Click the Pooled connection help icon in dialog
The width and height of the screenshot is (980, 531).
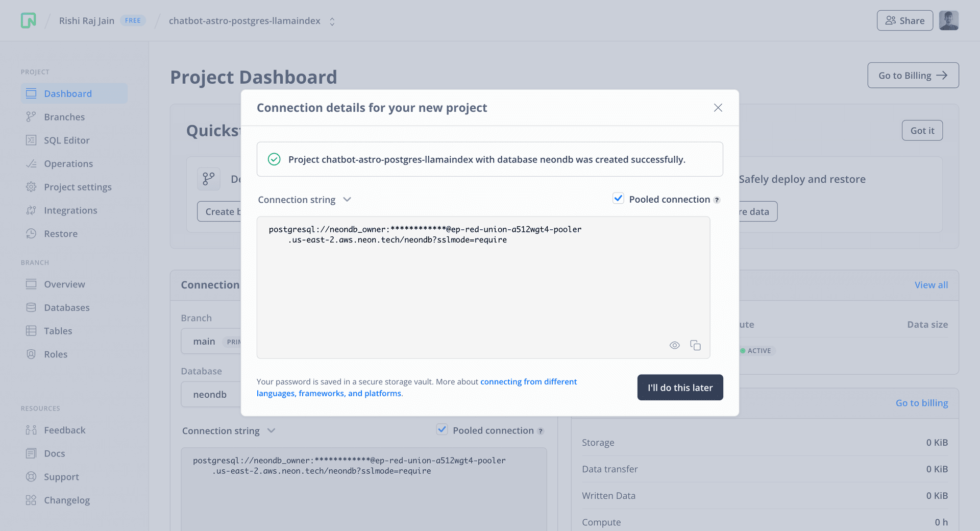coord(717,200)
